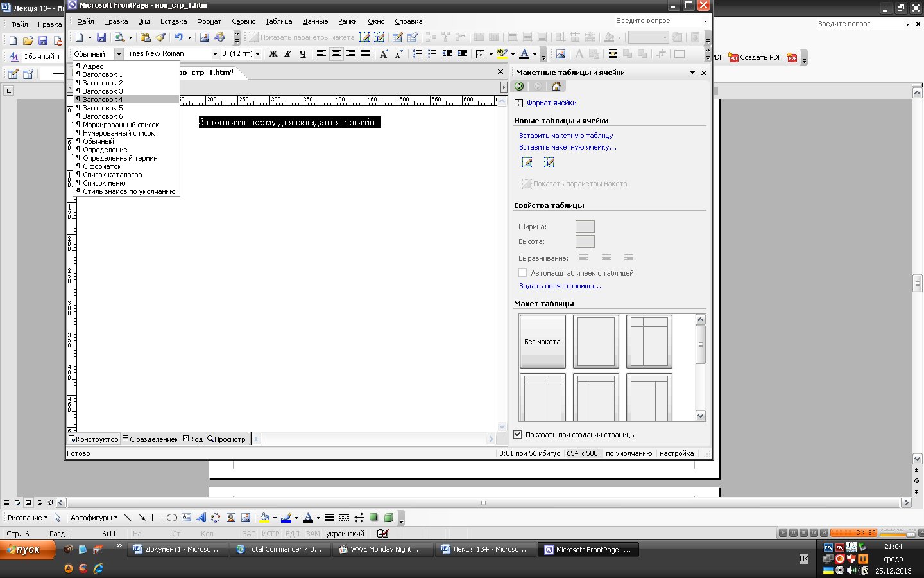Toggle underline (Ч) formatting

303,54
